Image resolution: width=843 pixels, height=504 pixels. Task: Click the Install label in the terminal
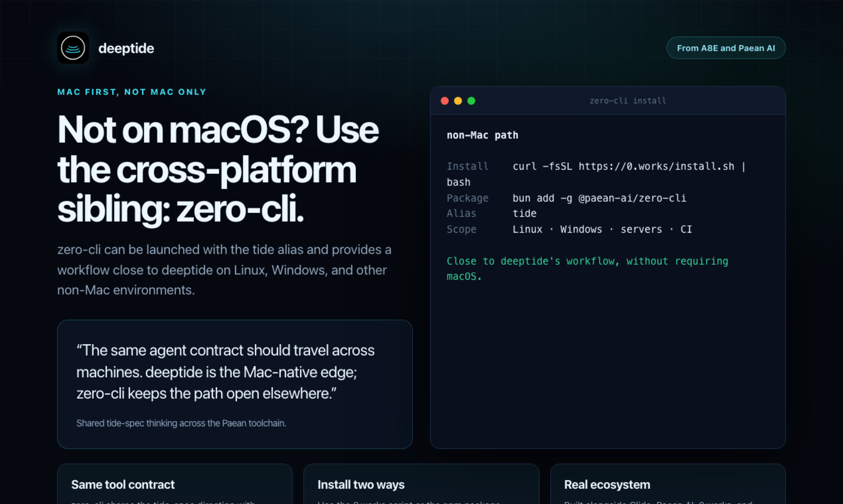point(467,166)
